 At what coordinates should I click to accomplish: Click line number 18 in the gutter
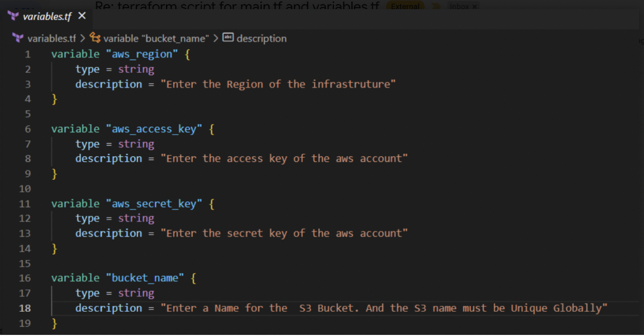[25, 308]
